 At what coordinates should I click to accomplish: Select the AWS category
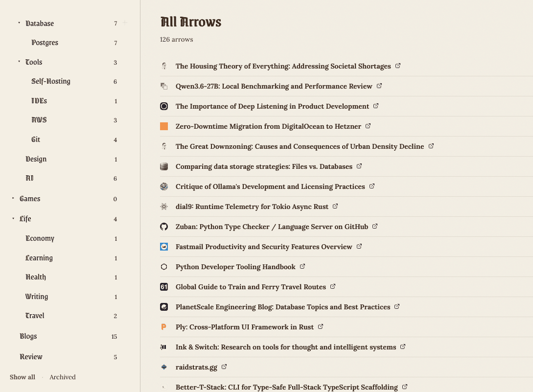(x=39, y=120)
